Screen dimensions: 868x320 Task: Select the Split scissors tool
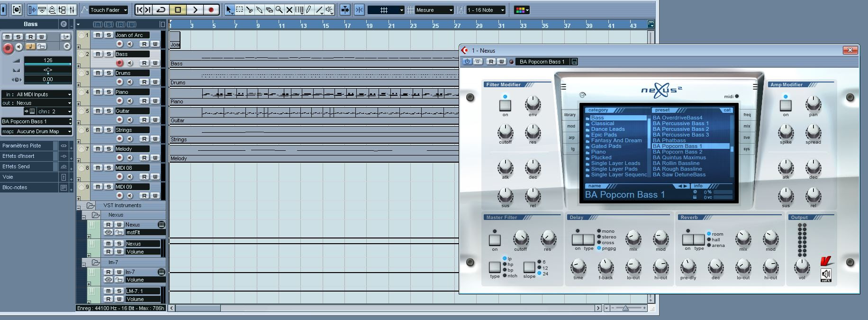click(250, 9)
